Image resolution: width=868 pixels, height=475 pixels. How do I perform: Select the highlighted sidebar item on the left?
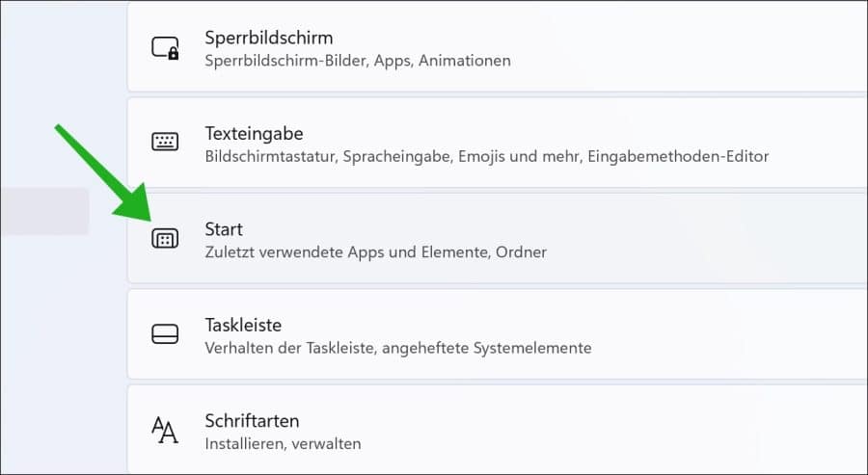(x=44, y=212)
